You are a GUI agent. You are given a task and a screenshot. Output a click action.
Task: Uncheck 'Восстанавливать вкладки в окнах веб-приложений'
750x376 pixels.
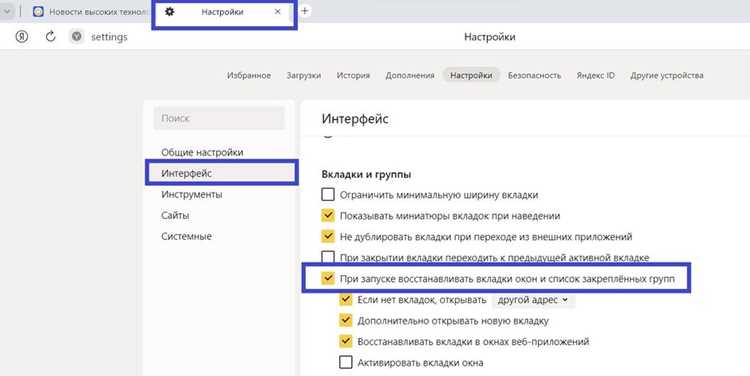346,341
